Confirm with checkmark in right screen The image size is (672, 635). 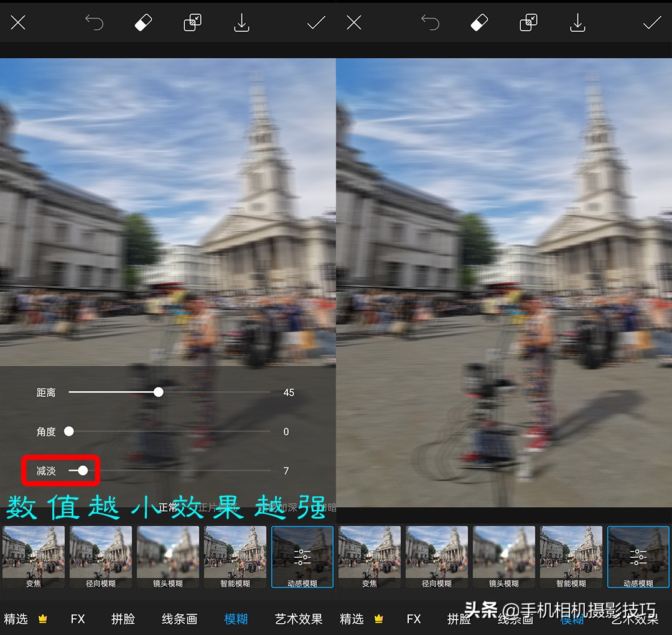(652, 22)
